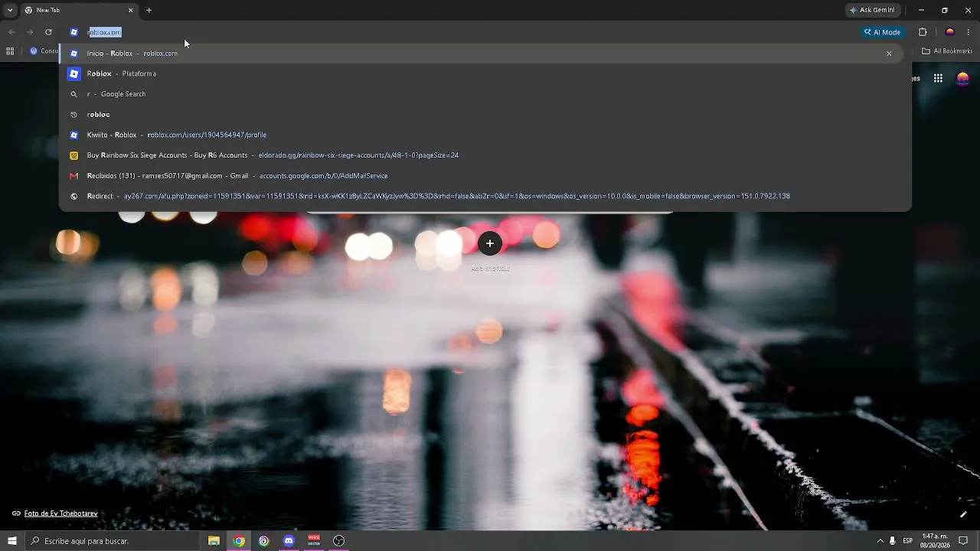Click the 'Escribe aquí para buscar' search box
Screen dimensions: 980x551
click(x=112, y=541)
